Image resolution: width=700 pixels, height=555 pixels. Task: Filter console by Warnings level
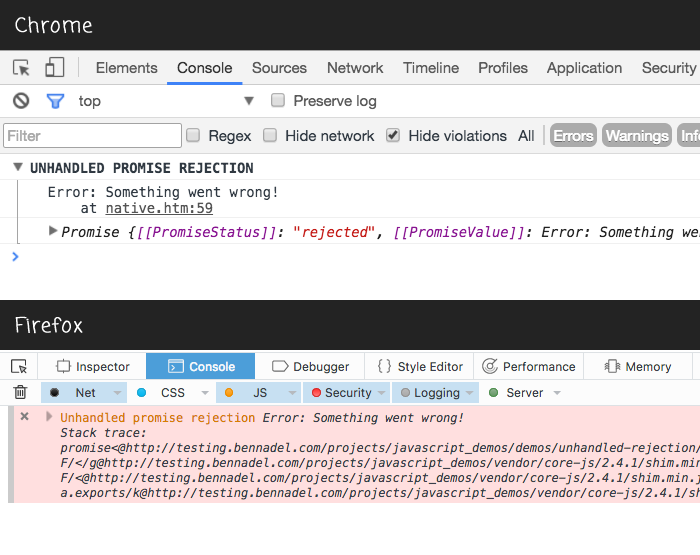[637, 135]
